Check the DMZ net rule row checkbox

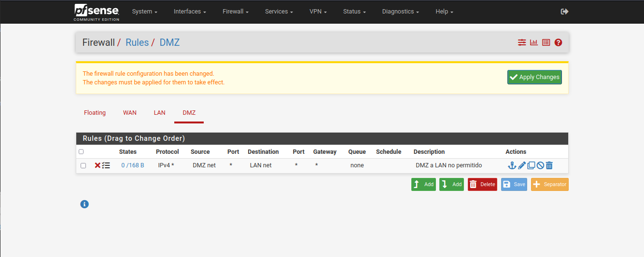83,165
